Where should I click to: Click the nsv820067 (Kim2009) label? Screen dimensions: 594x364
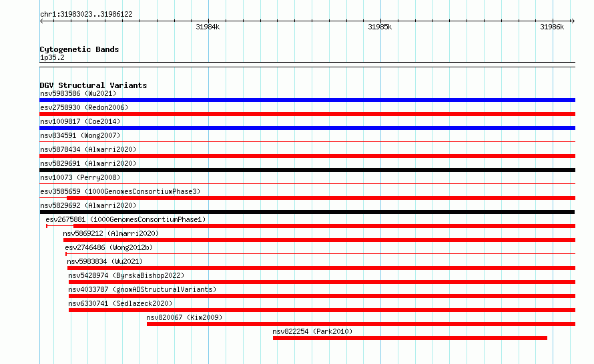184,317
